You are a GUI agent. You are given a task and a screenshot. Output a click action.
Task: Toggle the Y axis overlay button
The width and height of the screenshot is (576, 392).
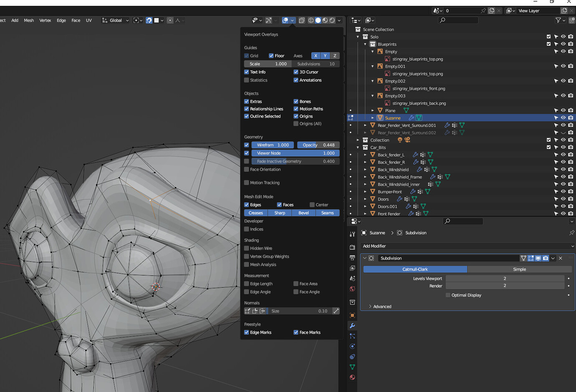coord(325,55)
